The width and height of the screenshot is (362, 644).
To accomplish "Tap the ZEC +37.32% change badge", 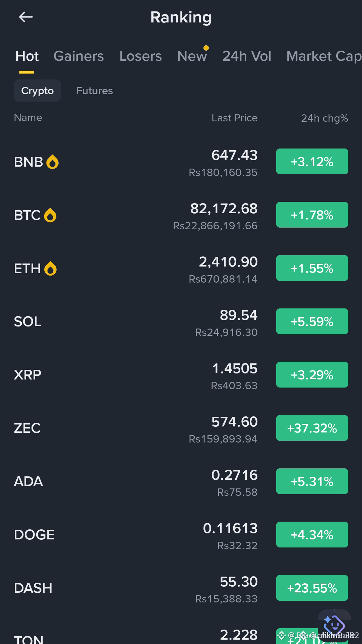I will point(312,428).
